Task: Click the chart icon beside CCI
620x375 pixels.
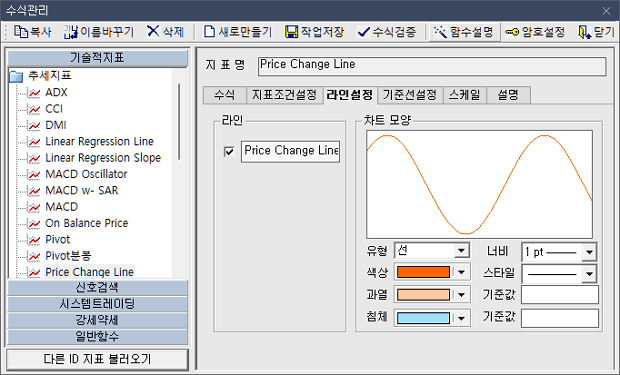Action: point(34,109)
